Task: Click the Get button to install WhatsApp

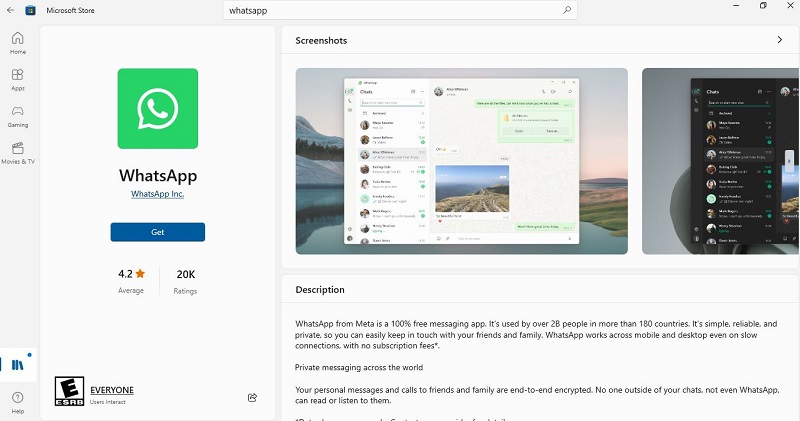Action: click(158, 232)
